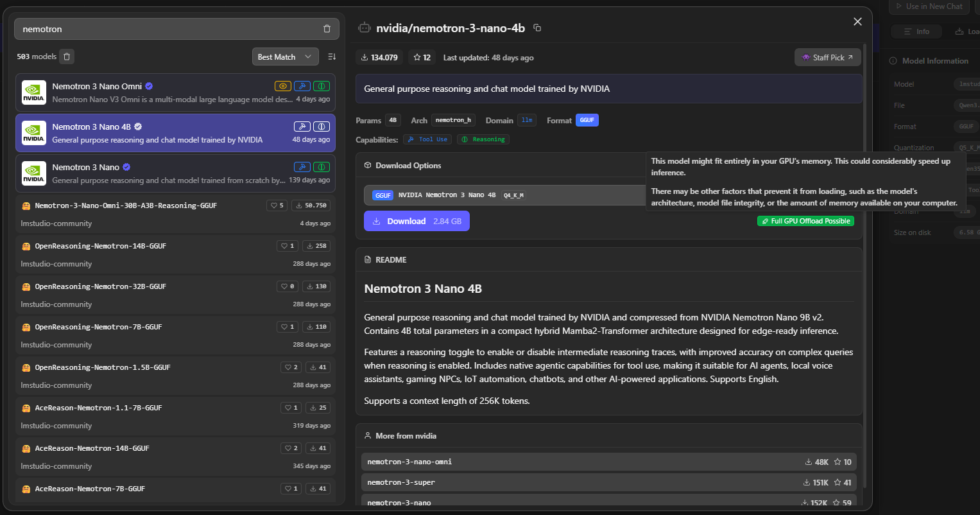Click "Use in New Chat" in the background window
This screenshot has height=515, width=980.
928,6
